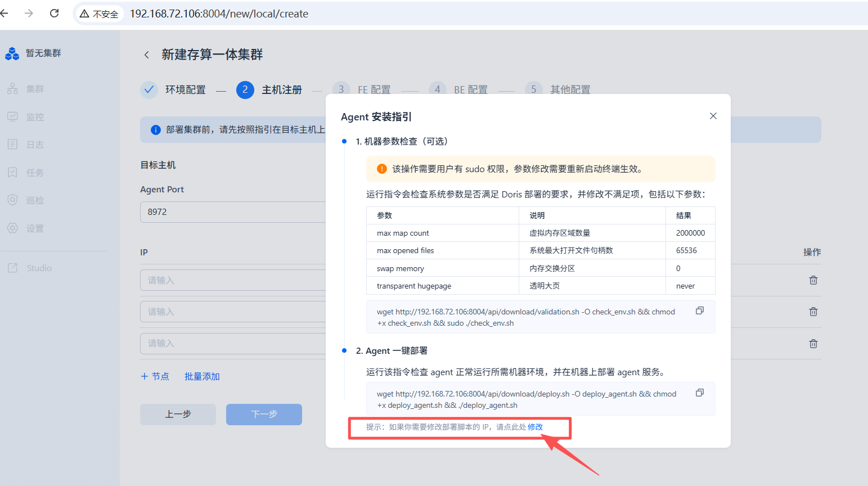This screenshot has height=486, width=868.
Task: Click the 批量添加 link
Action: pos(202,376)
